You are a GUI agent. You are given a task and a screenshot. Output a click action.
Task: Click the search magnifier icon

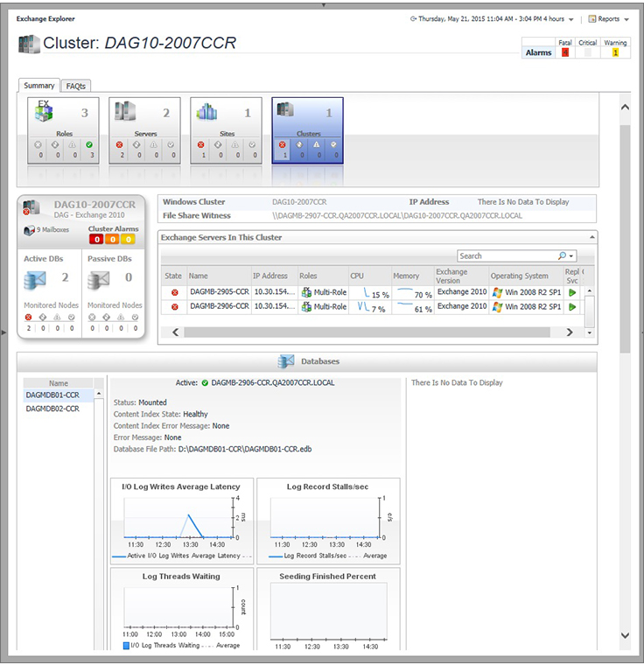(562, 255)
